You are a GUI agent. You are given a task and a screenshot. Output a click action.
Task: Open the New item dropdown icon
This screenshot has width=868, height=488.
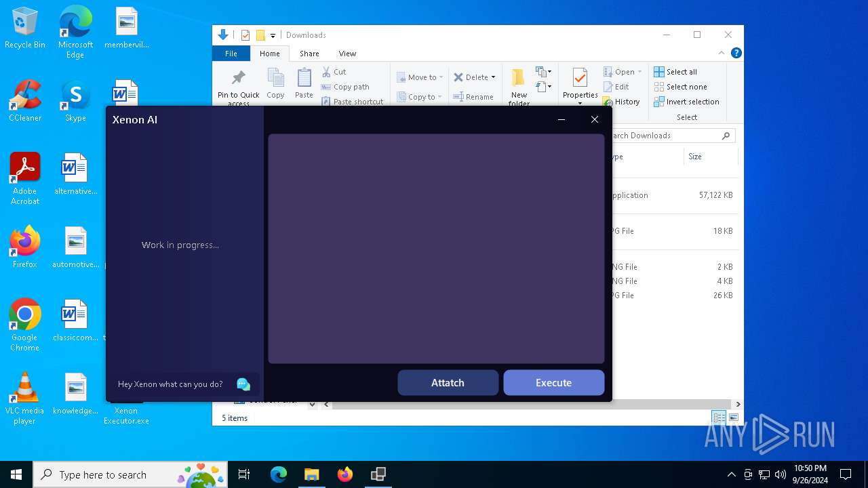pyautogui.click(x=543, y=72)
